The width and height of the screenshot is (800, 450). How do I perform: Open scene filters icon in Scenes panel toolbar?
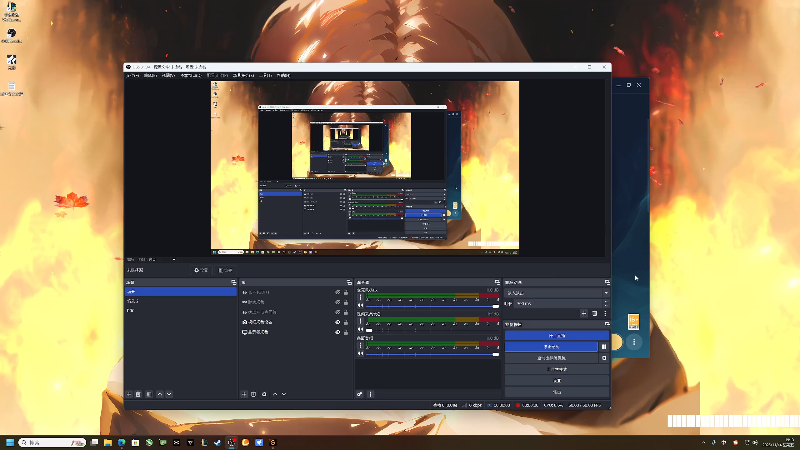(x=149, y=394)
